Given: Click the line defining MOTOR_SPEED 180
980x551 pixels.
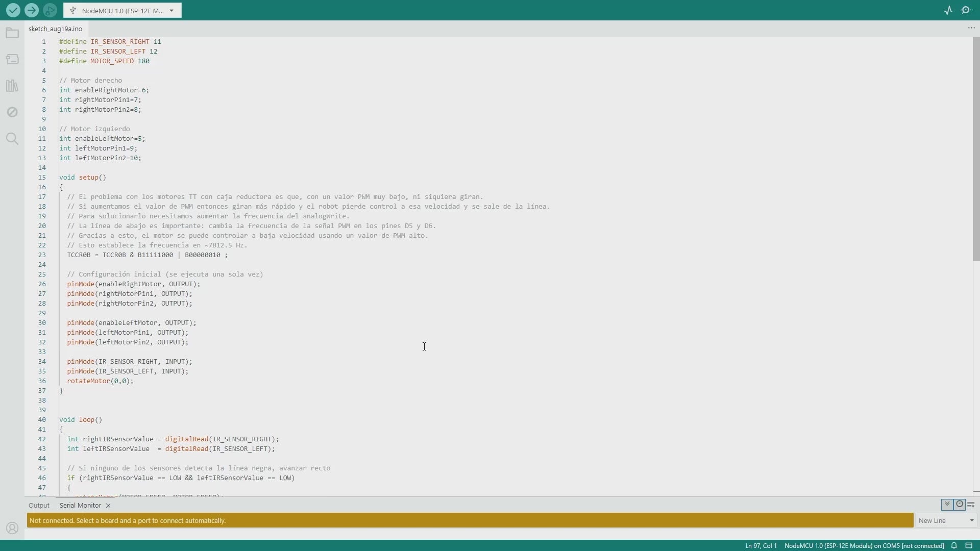Looking at the screenshot, I should [x=105, y=61].
